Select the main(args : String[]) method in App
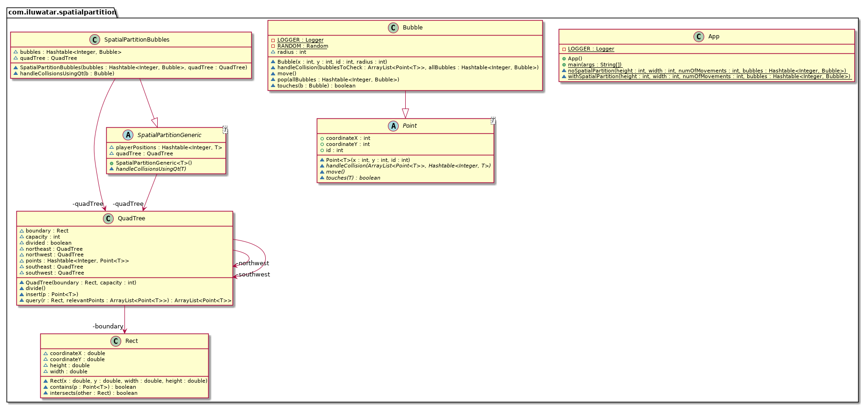This screenshot has height=407, width=868. 594,65
